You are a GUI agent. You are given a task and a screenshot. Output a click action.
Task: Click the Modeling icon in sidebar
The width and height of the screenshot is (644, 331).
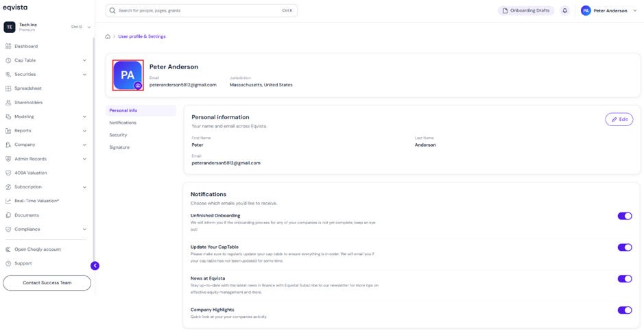(x=8, y=117)
